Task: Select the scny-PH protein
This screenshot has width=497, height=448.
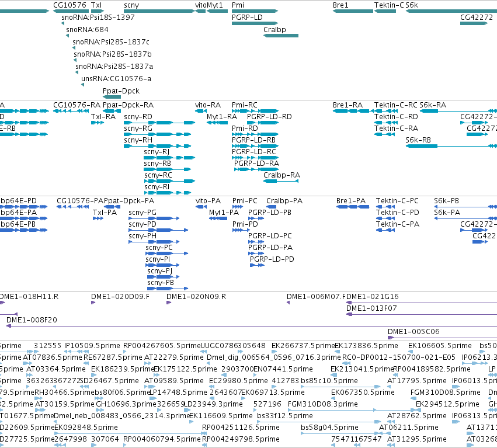Action: point(154,242)
